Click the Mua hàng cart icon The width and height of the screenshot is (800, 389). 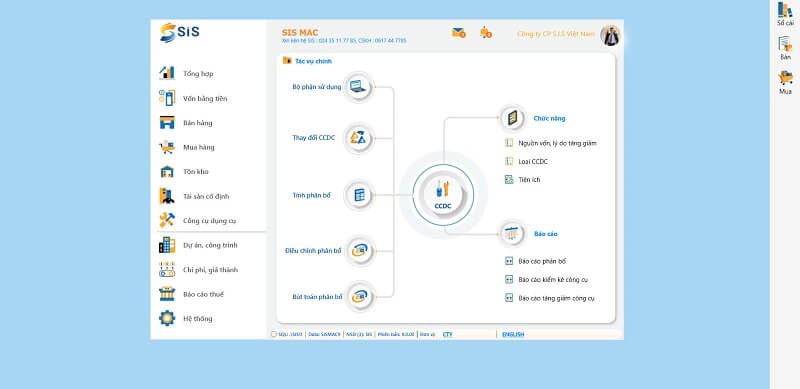[x=167, y=147]
